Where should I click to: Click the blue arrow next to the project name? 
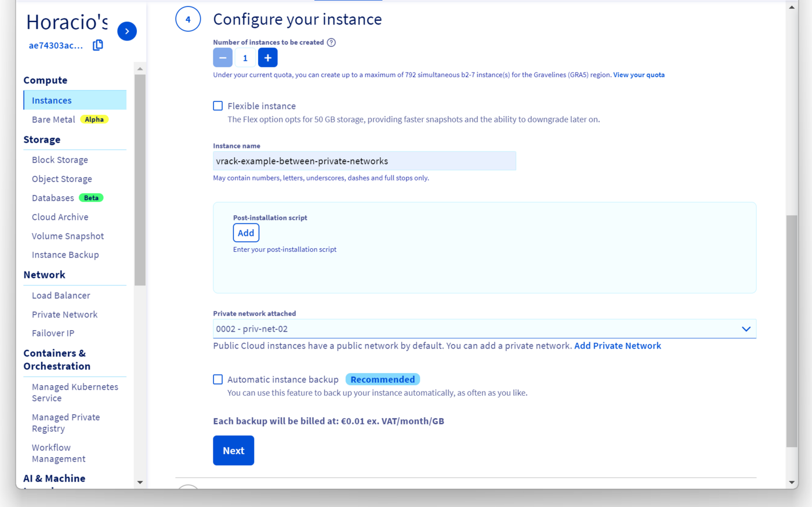coord(127,31)
